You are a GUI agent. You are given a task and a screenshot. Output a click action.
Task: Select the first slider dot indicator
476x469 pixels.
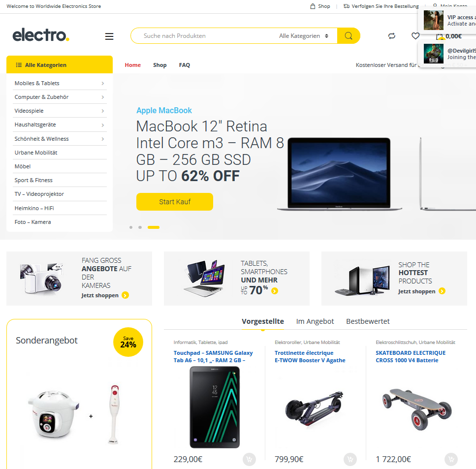pos(131,227)
